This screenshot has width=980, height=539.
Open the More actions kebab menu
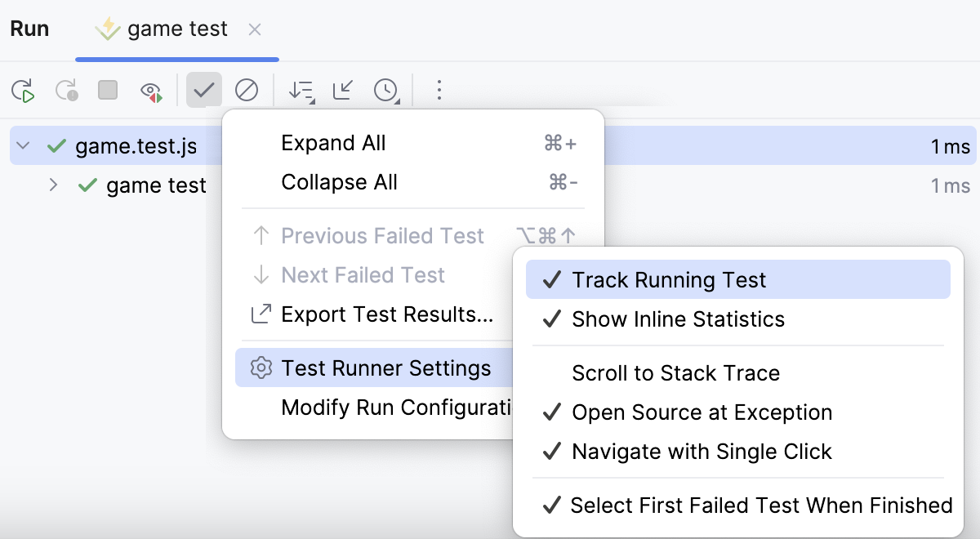[439, 90]
